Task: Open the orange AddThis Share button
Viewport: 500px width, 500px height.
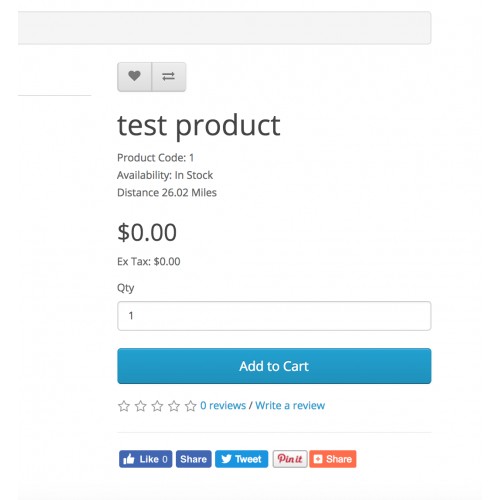Action: coord(333,459)
